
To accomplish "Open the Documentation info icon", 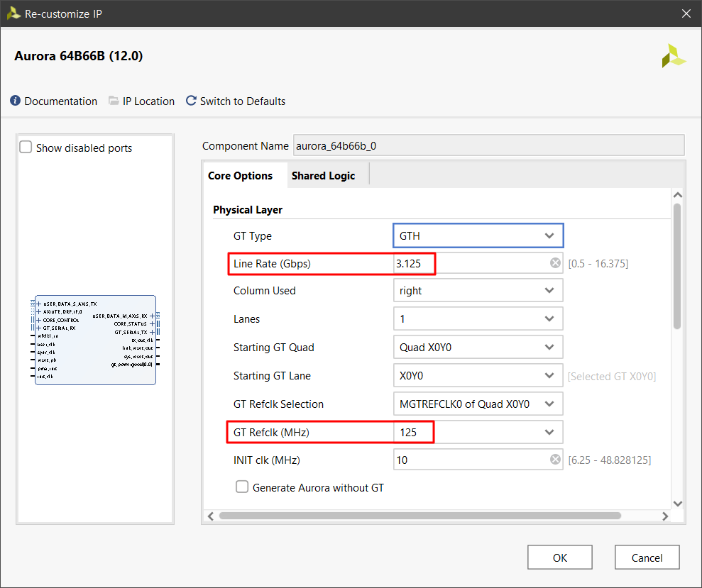I will tap(15, 101).
